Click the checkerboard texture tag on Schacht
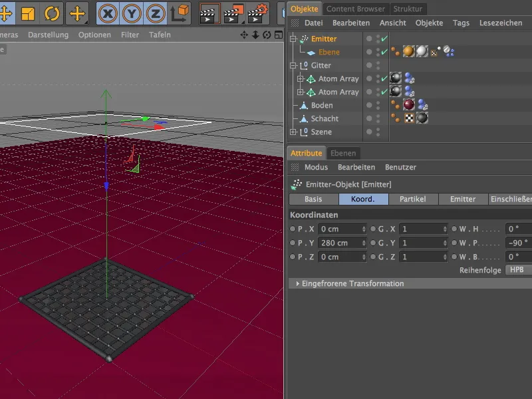This screenshot has width=532, height=399. (x=409, y=118)
